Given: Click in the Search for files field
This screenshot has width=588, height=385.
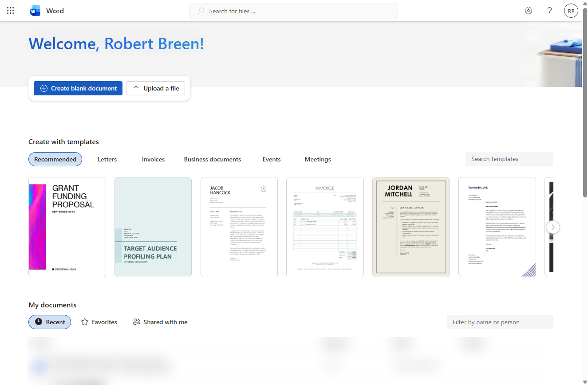Looking at the screenshot, I should pyautogui.click(x=294, y=11).
